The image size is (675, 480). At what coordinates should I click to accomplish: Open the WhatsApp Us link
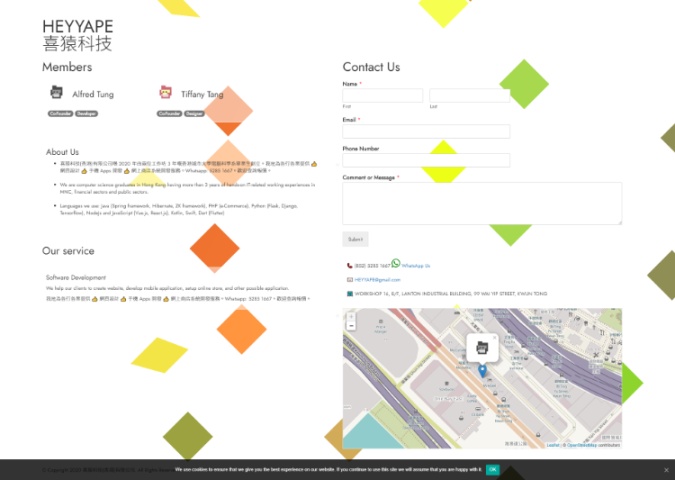415,266
